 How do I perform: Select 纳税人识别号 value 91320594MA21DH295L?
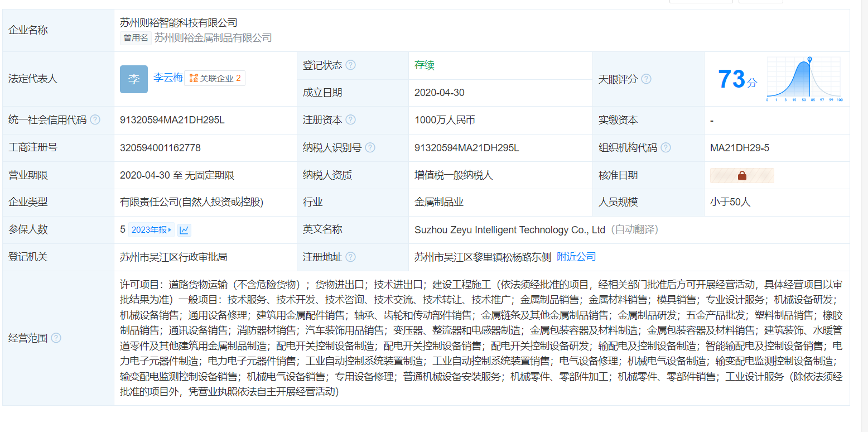(x=467, y=148)
